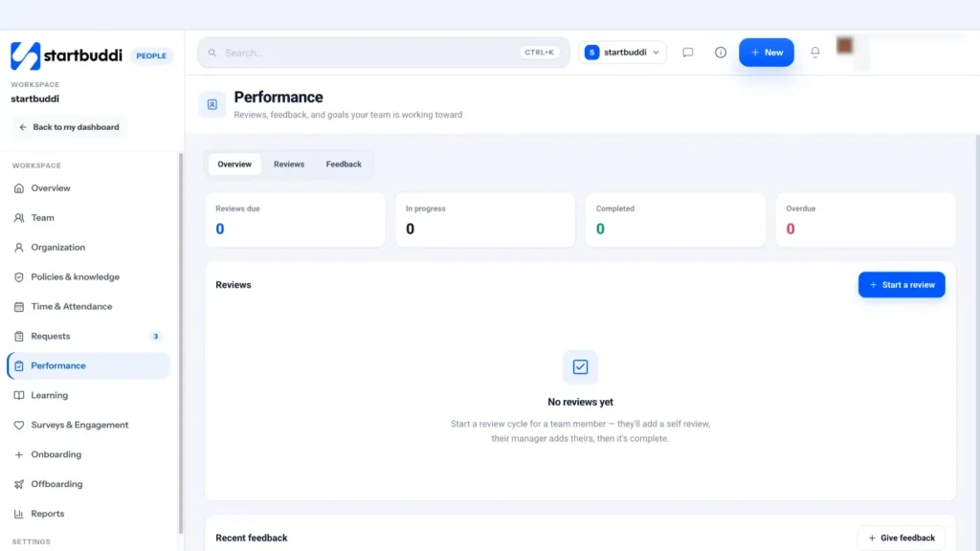Click the Performance page header icon
Viewport: 980px width, 551px height.
[x=212, y=104]
